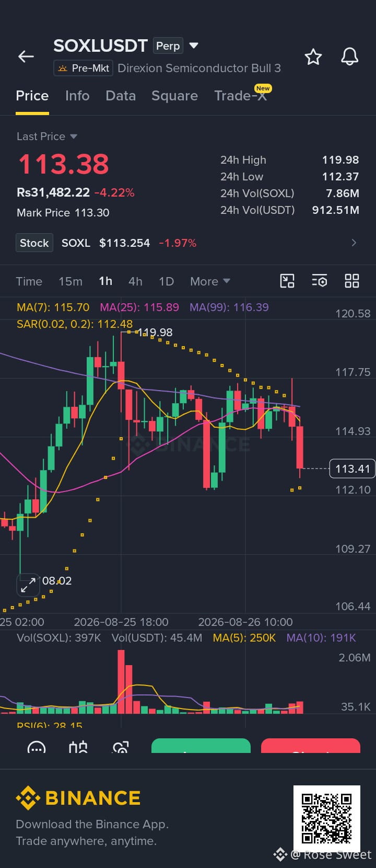Open the Data tab

click(121, 96)
